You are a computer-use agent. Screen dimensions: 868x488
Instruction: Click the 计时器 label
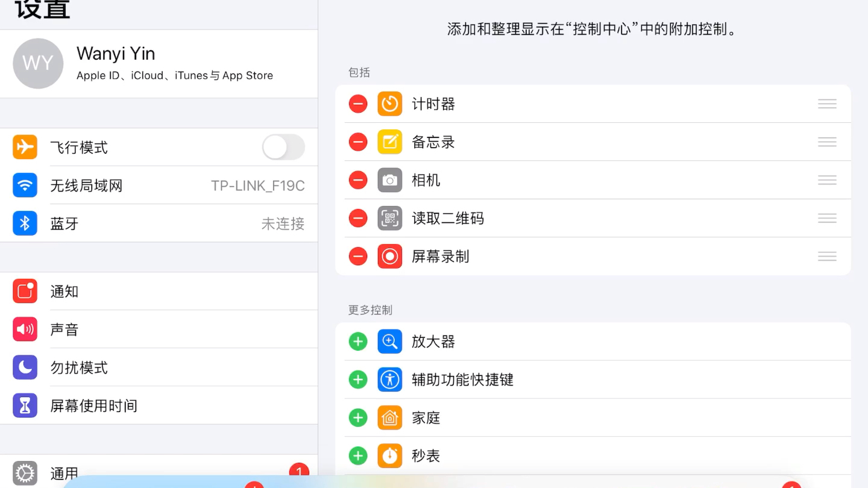(433, 104)
